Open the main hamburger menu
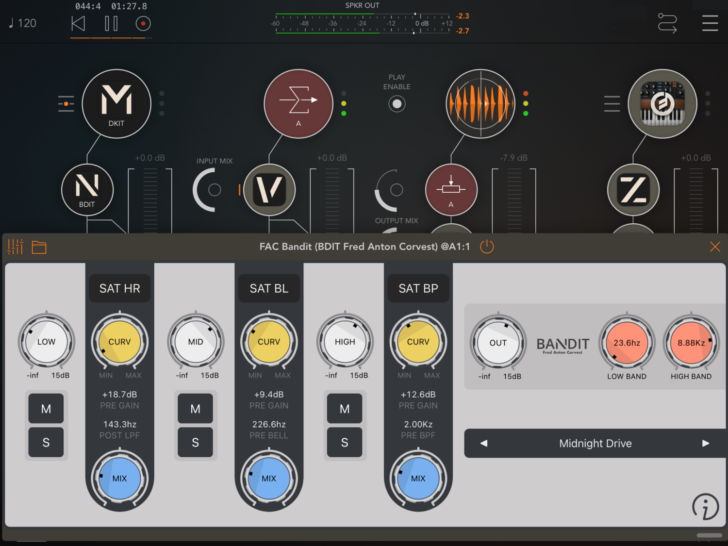This screenshot has width=728, height=546. (x=710, y=23)
